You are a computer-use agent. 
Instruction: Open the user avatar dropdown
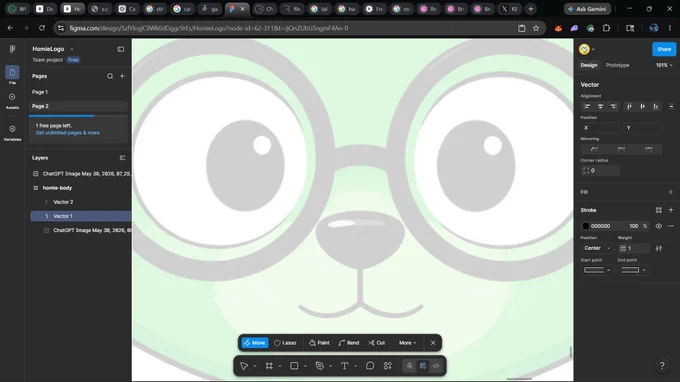point(587,49)
